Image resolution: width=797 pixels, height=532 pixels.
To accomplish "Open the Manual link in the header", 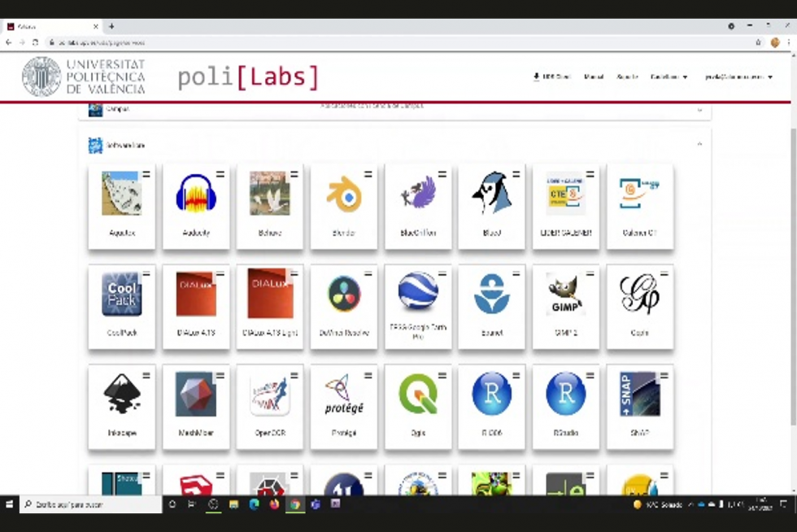I will (x=594, y=76).
